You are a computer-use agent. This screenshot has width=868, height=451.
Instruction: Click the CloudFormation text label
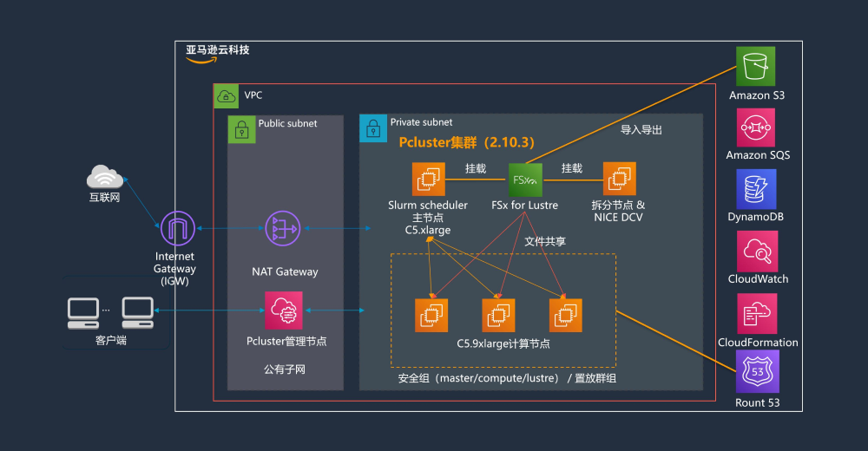[758, 343]
